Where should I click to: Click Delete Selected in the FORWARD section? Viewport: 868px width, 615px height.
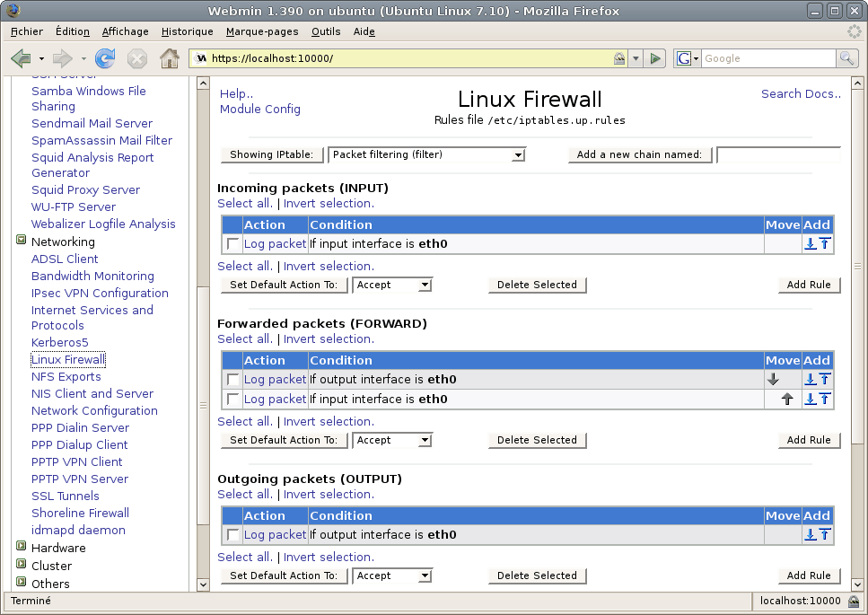point(537,440)
